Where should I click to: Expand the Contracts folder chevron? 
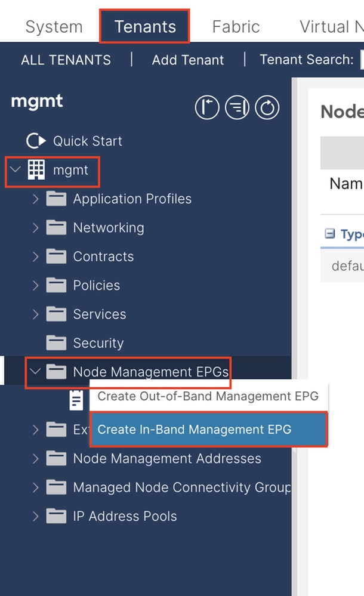coord(36,257)
